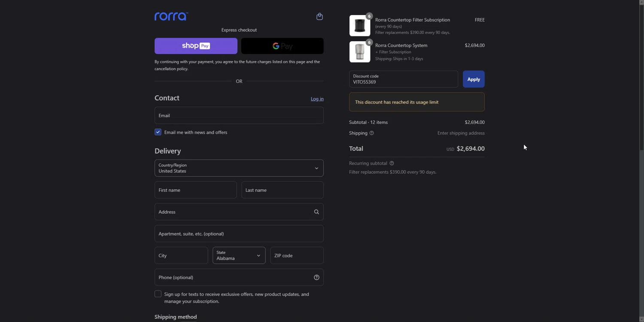Pay with Google Pay express checkout
The height and width of the screenshot is (322, 644).
pos(283,46)
